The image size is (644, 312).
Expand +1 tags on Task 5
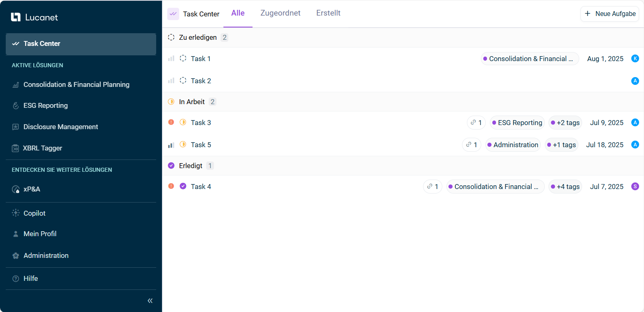tap(562, 145)
